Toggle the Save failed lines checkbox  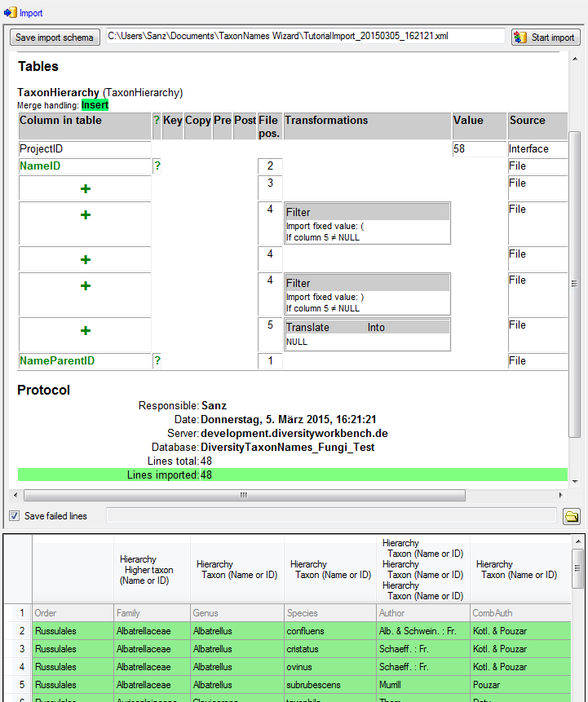point(14,516)
